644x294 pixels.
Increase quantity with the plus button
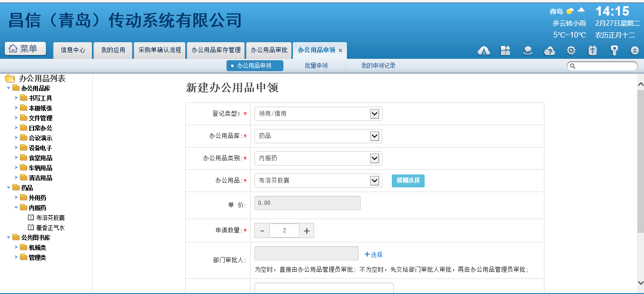tap(307, 231)
